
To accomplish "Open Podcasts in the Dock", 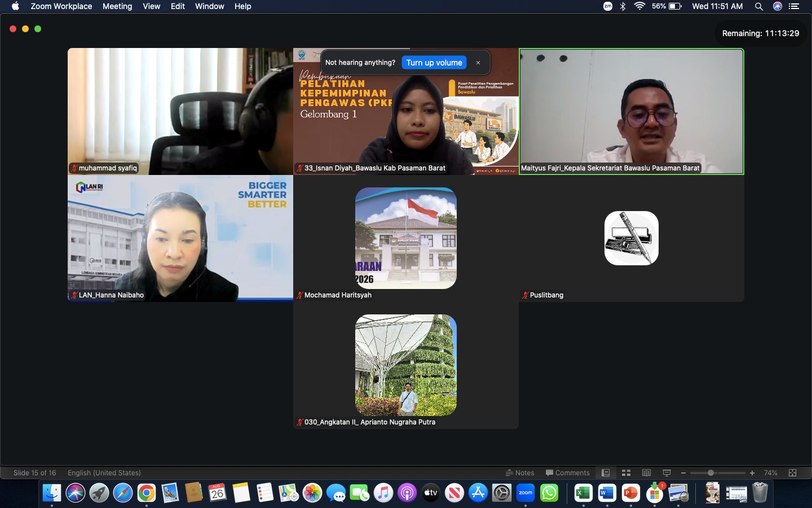I will (407, 493).
